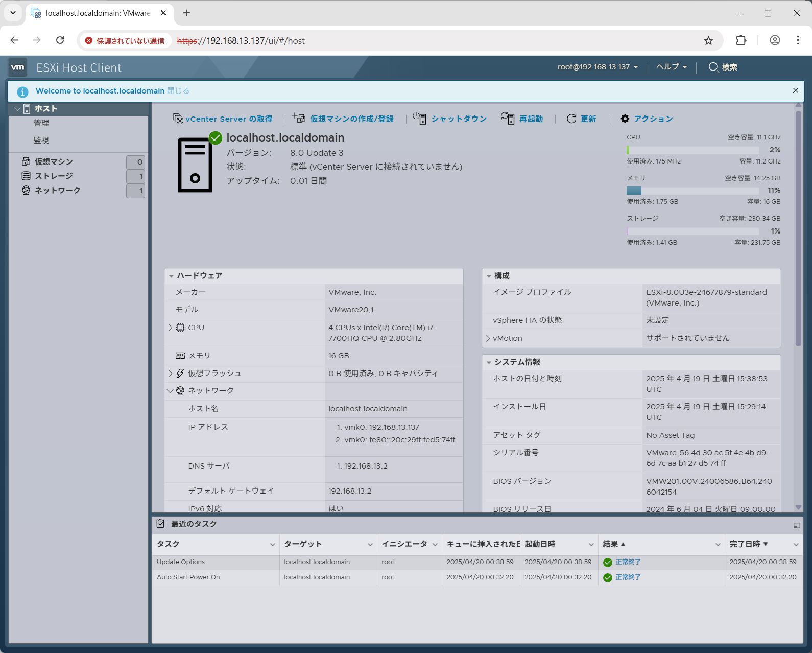The width and height of the screenshot is (812, 653).
Task: Click the シャットダウン button
Action: pyautogui.click(x=449, y=119)
